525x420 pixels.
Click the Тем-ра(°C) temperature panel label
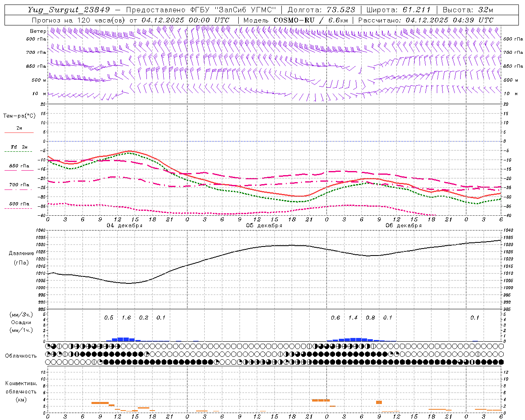pos(19,116)
